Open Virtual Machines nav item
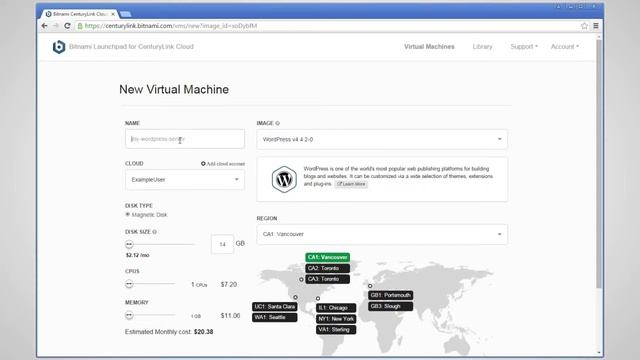Screen dimensions: 640x360 coord(429,47)
